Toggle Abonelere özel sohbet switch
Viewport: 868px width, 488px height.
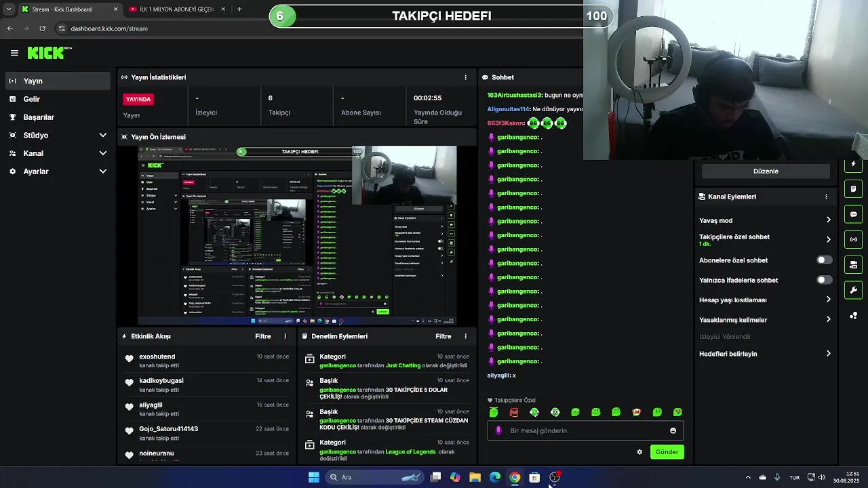pyautogui.click(x=824, y=260)
